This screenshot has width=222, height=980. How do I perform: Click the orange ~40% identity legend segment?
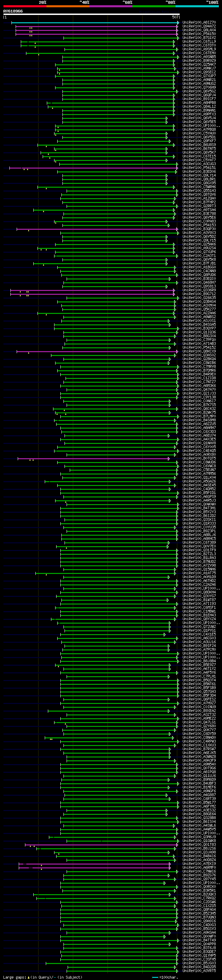click(68, 6)
